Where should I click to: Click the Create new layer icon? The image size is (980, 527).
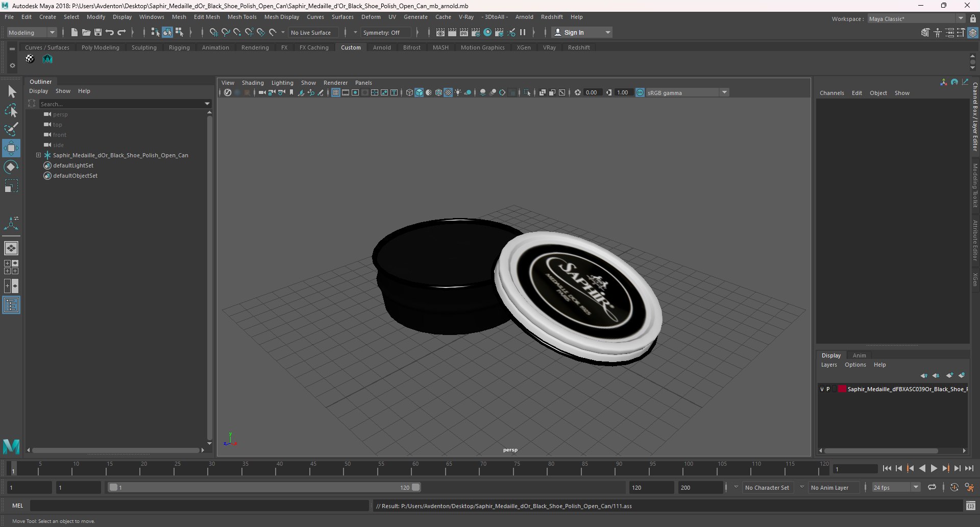949,375
